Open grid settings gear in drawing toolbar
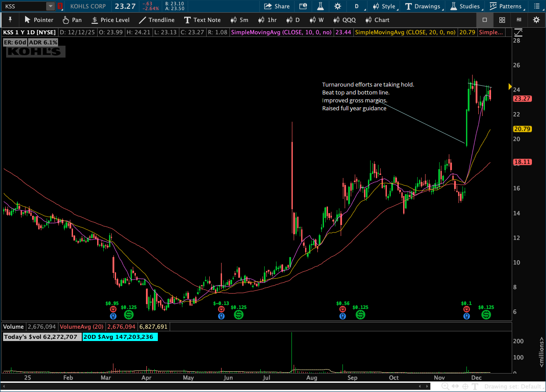The image size is (546, 392). point(536,20)
